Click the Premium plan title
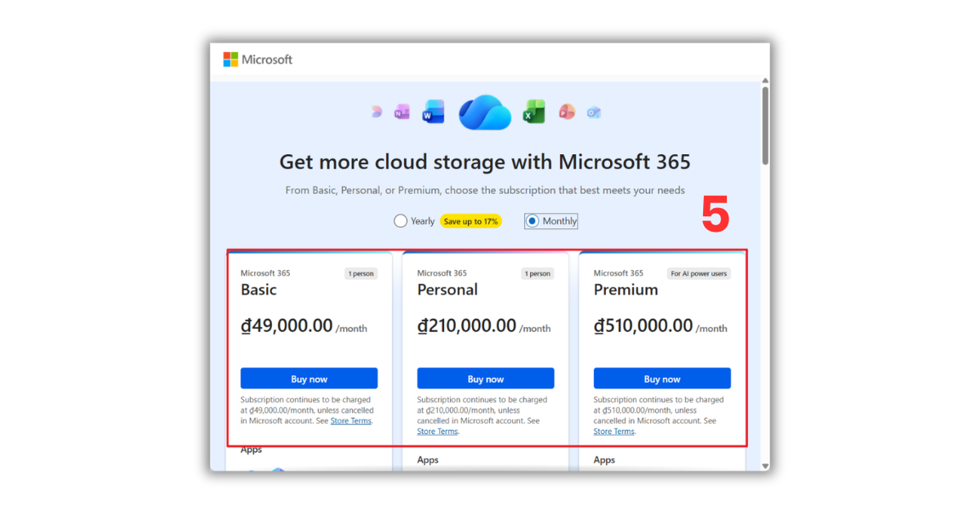 (626, 290)
